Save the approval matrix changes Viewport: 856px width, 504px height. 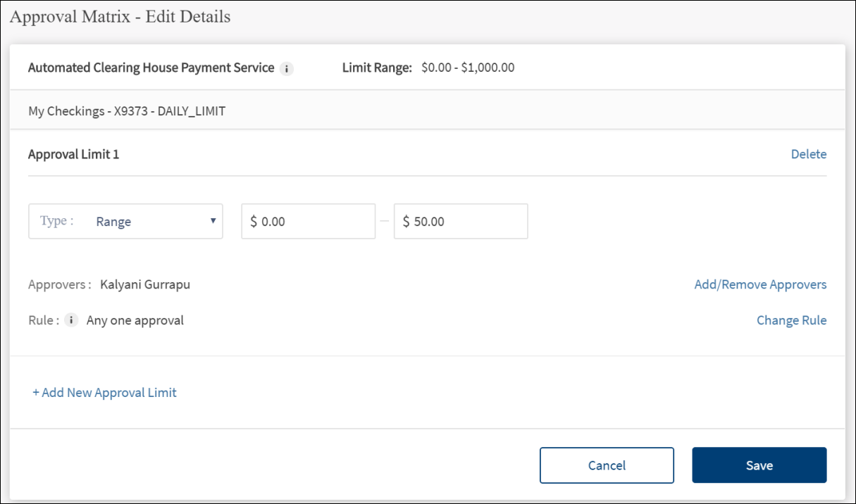[x=759, y=465]
